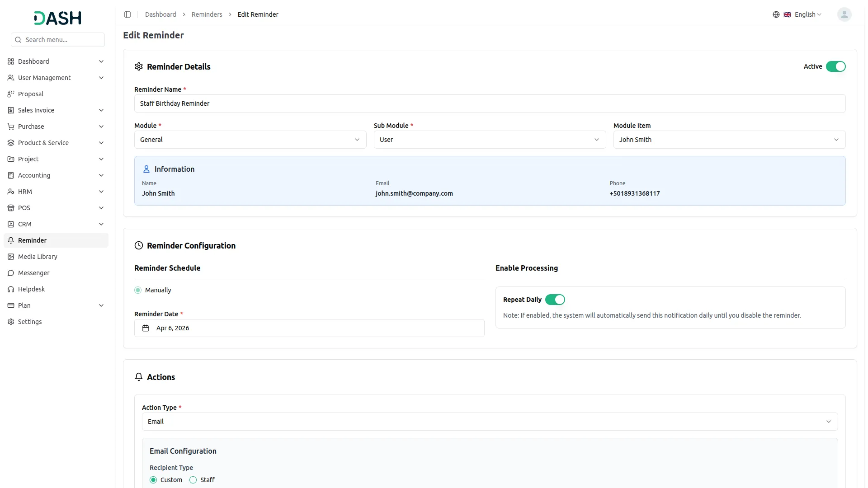
Task: Click the DASH logo
Action: tap(58, 18)
